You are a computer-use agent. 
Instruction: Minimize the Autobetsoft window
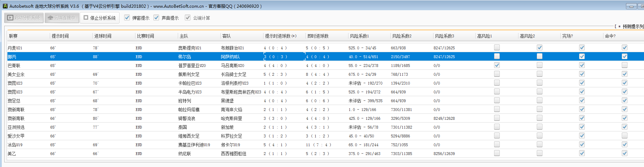pyautogui.click(x=631, y=6)
